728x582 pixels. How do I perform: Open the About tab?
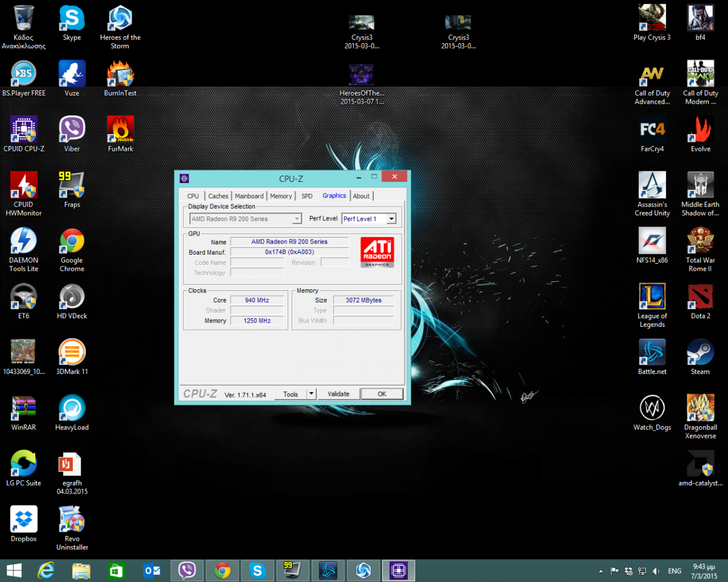click(x=362, y=196)
